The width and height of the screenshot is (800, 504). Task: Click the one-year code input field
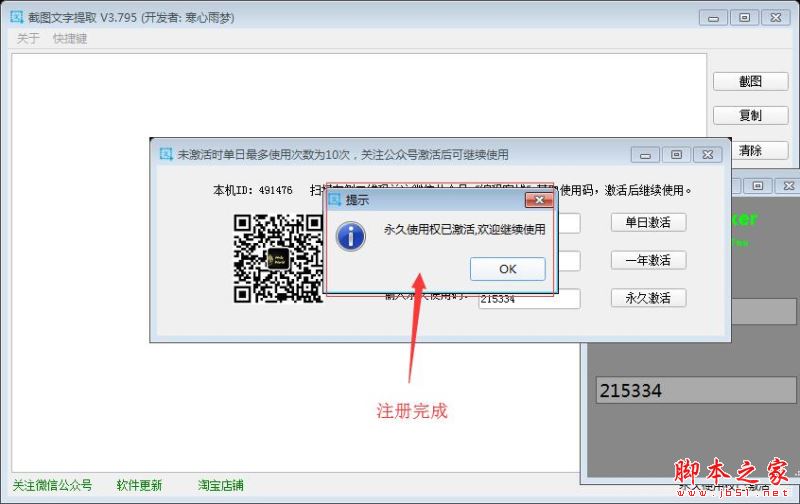point(569,261)
